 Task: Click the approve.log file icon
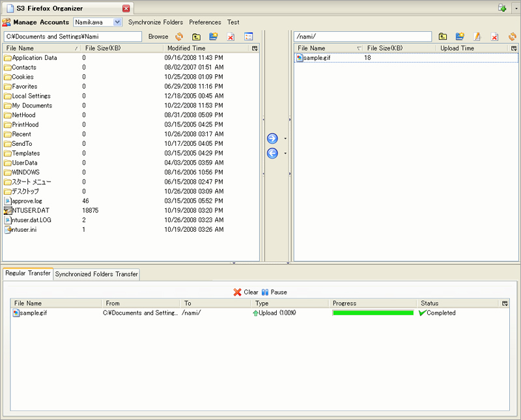pos(8,201)
